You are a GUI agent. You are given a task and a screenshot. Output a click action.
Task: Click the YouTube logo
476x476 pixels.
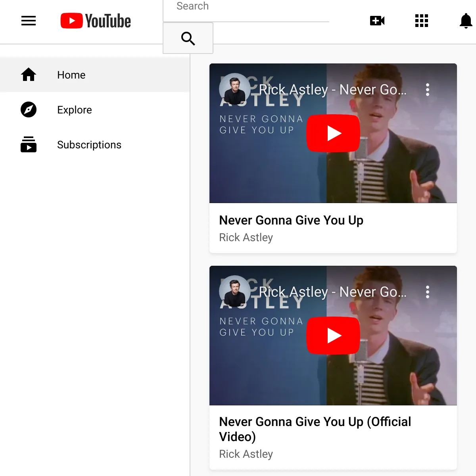(96, 21)
